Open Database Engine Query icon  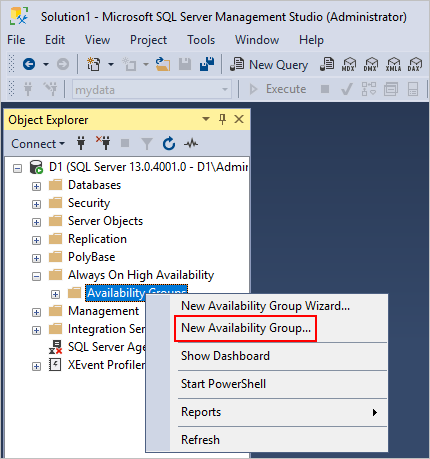click(x=327, y=64)
